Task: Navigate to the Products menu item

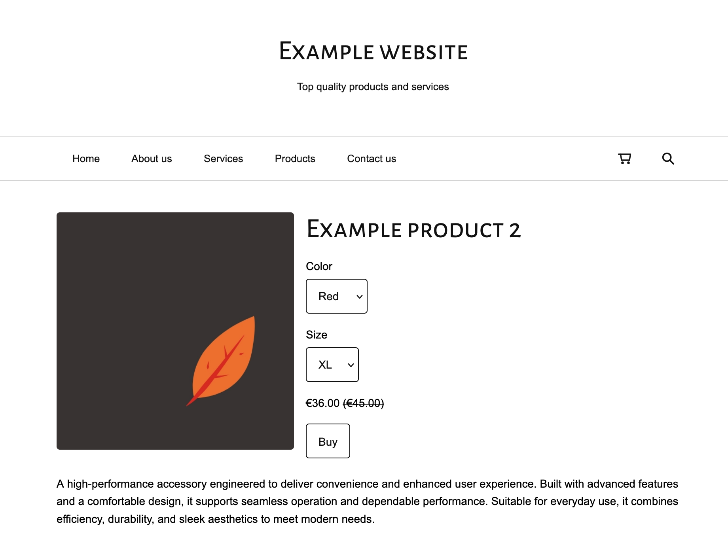Action: 295,159
